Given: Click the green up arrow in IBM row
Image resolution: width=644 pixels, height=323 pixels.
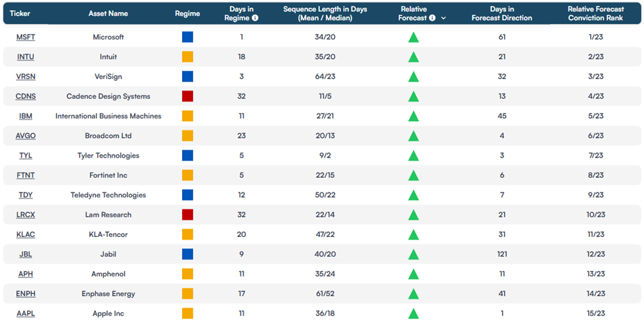Looking at the screenshot, I should [413, 116].
